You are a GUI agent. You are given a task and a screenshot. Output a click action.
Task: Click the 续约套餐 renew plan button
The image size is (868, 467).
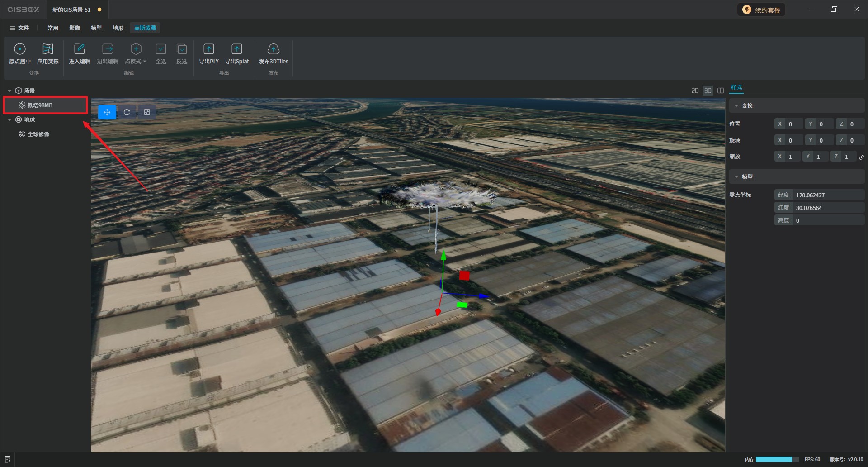click(x=761, y=10)
